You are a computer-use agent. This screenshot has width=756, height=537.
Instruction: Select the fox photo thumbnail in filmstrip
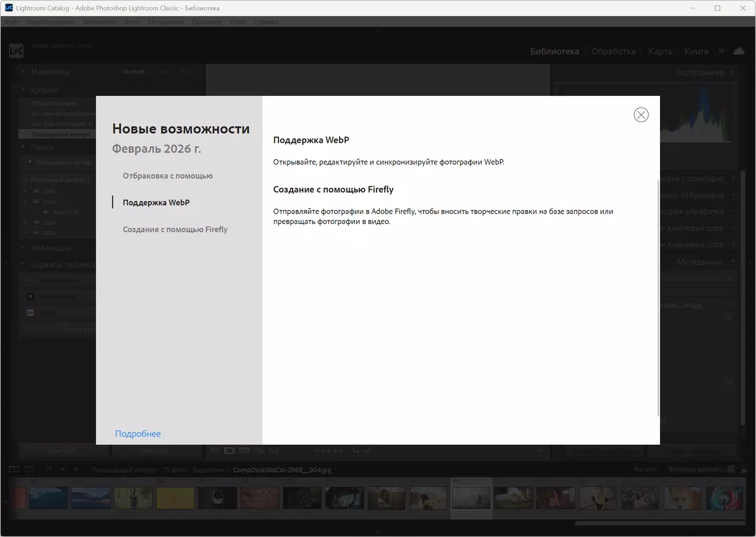682,498
